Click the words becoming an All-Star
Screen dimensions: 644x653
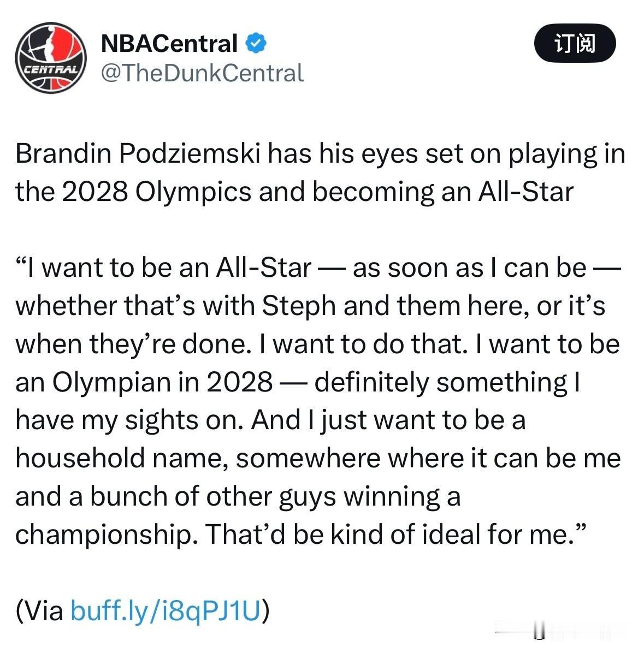443,192
